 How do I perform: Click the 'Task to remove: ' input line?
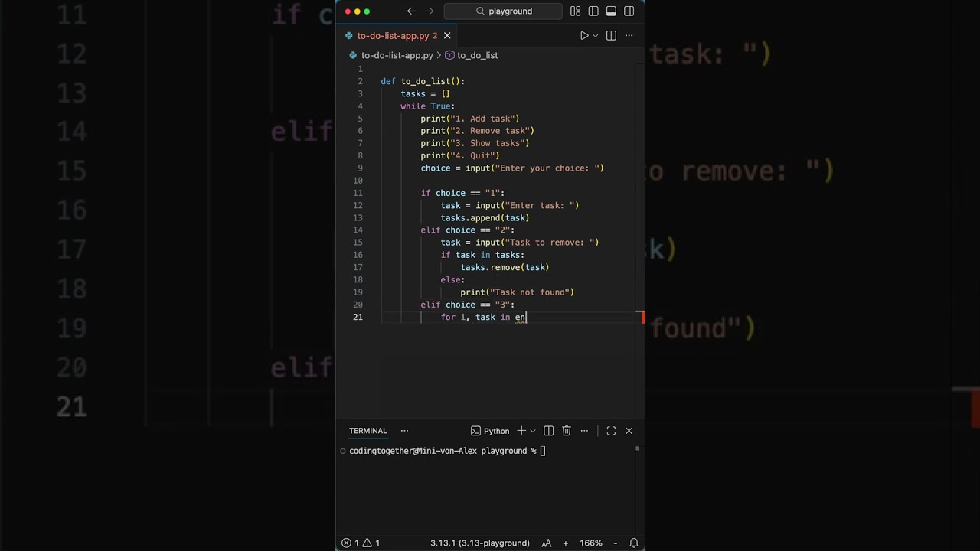[520, 243]
